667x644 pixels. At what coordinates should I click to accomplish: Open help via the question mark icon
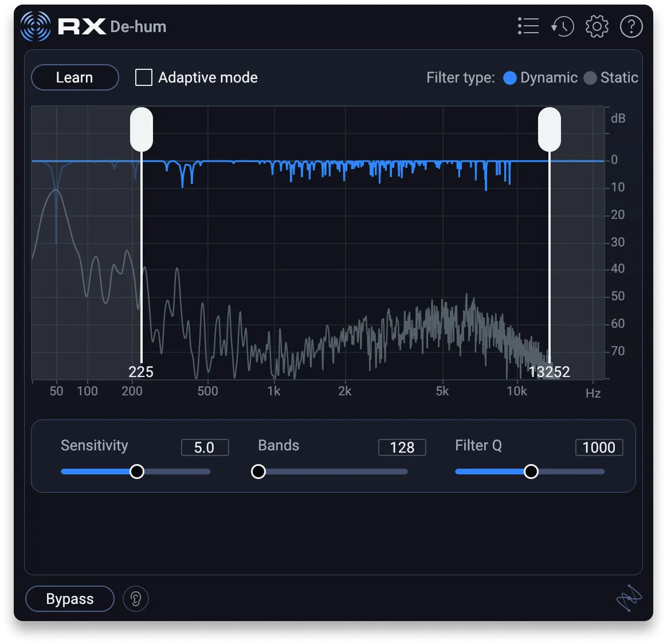tap(631, 26)
